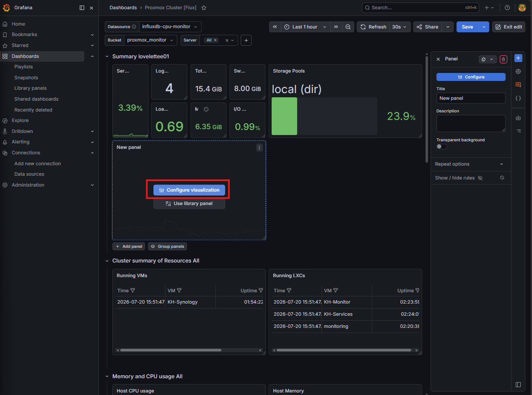
Task: Open Library panels in sidebar
Action: click(31, 88)
